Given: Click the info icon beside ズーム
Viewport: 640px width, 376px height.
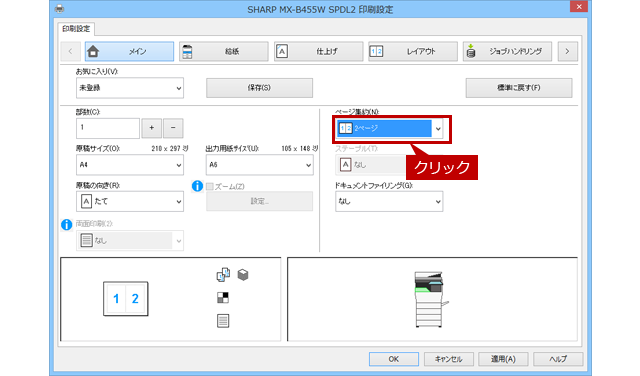Looking at the screenshot, I should 197,186.
